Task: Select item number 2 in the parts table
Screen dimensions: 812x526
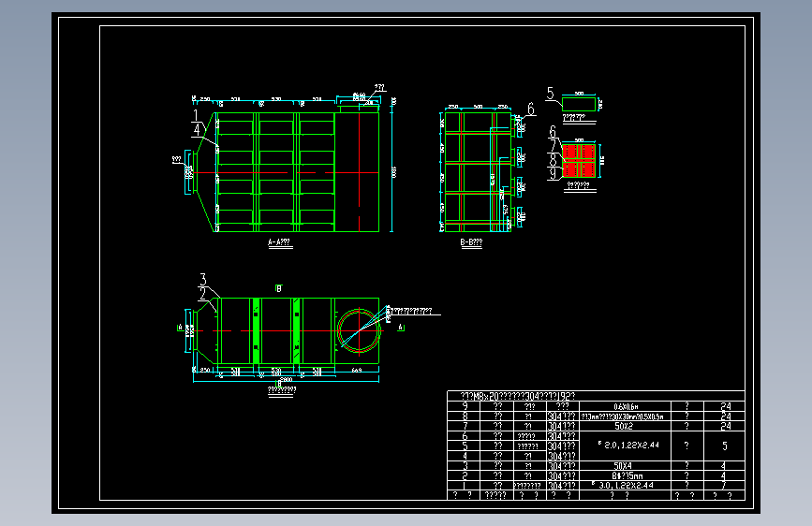Action: (465, 475)
